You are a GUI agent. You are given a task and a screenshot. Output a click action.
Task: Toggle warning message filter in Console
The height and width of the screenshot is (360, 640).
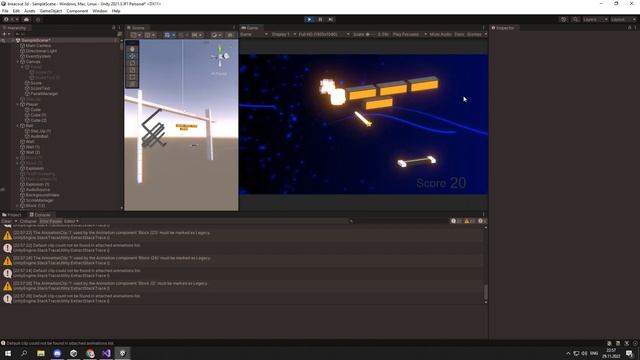pos(470,221)
